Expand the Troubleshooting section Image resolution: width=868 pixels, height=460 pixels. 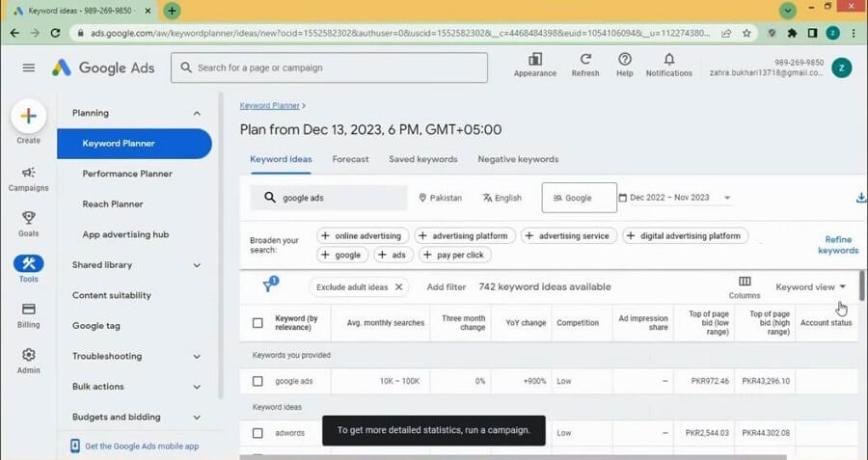197,357
